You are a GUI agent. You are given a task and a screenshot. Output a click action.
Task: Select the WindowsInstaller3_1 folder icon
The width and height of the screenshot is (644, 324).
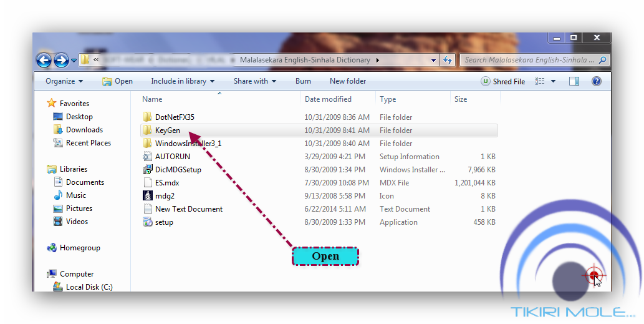click(x=148, y=143)
